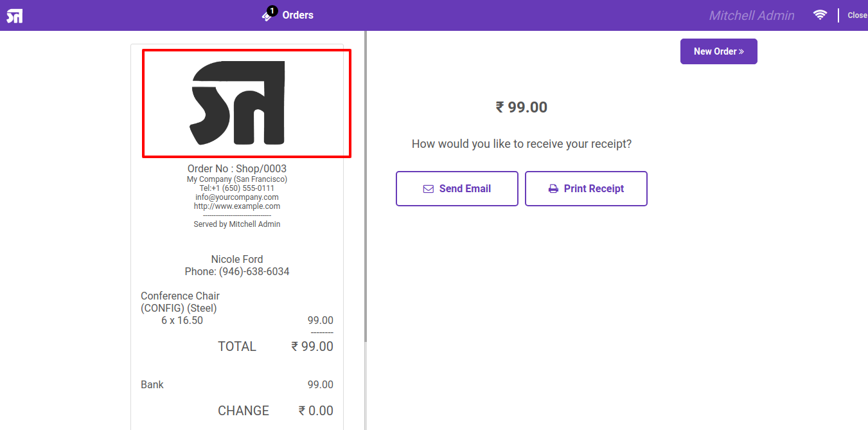Image resolution: width=868 pixels, height=430 pixels.
Task: Click the order count badge
Action: pos(272,11)
